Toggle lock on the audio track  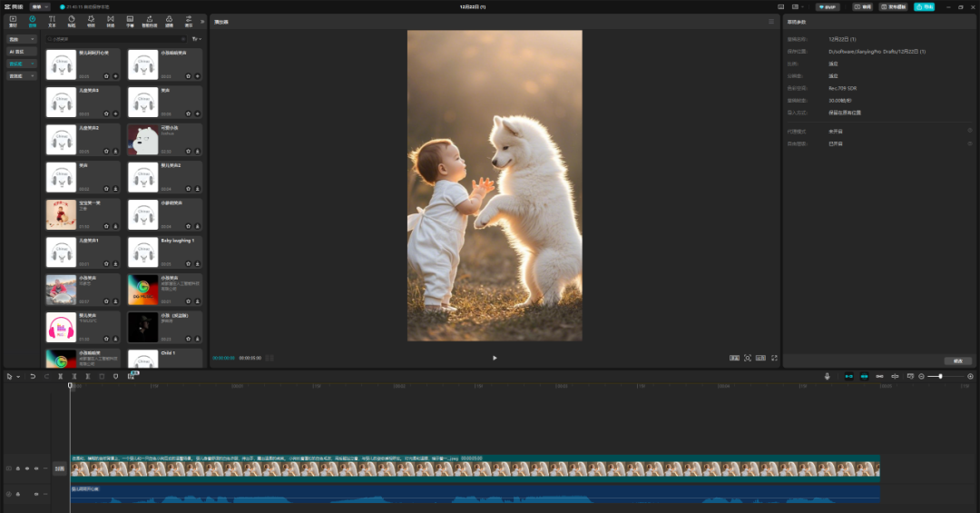[x=17, y=494]
